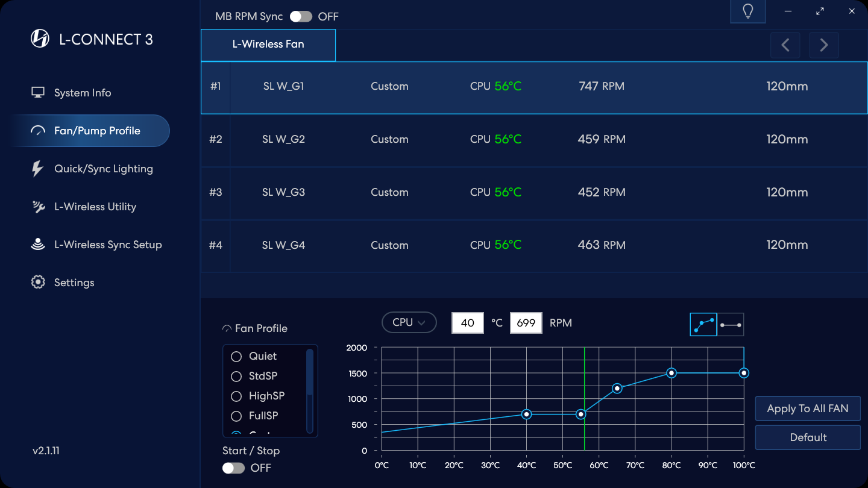868x488 pixels.
Task: Click the L-CONNECT 3 logo icon
Action: (40, 39)
